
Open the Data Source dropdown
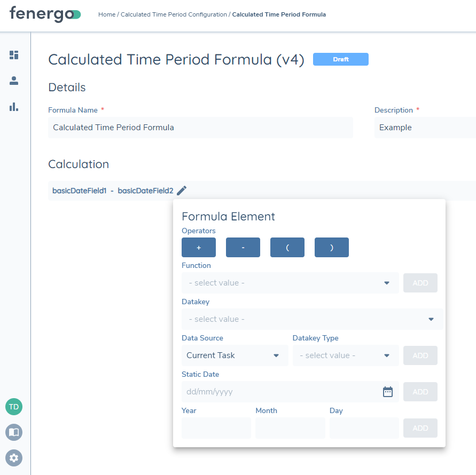pos(235,355)
